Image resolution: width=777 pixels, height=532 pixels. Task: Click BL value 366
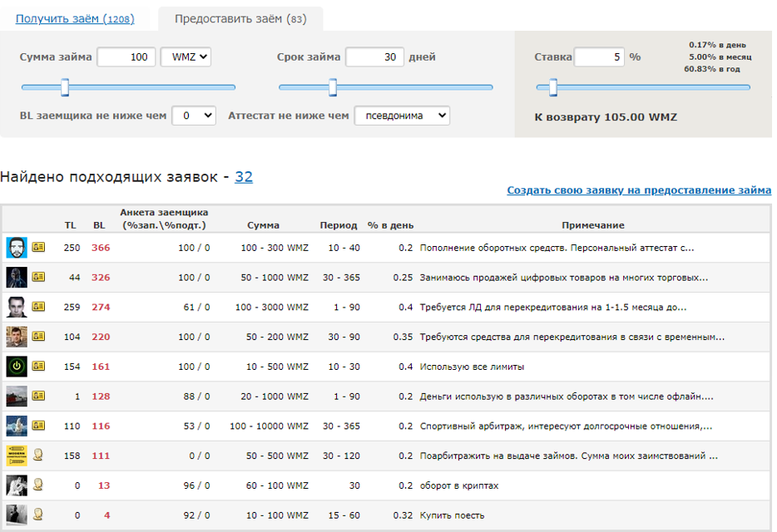tap(101, 248)
